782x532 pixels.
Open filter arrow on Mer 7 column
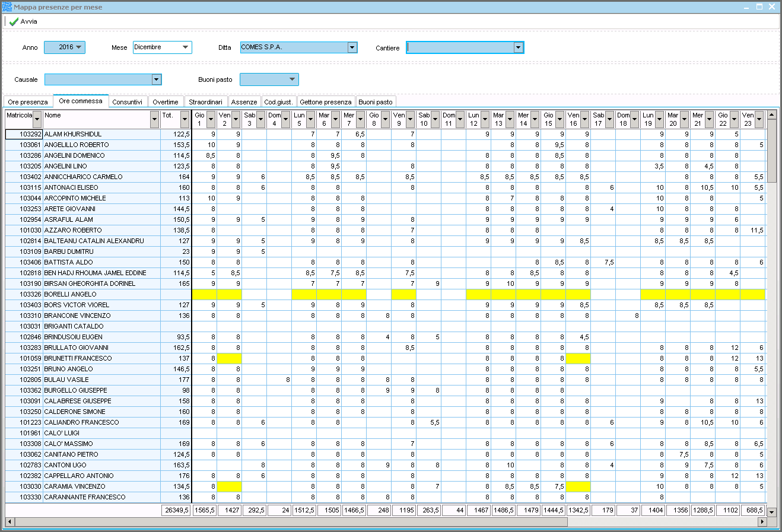[x=360, y=119]
